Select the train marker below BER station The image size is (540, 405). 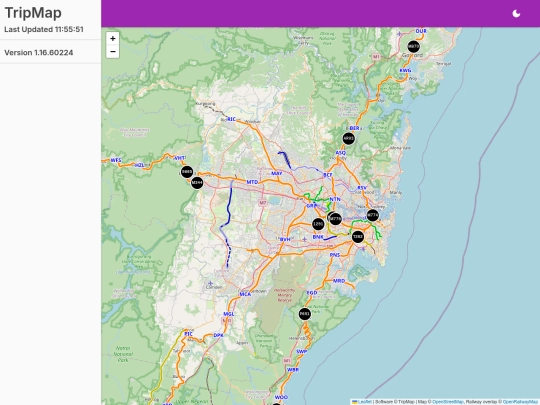[x=349, y=138]
